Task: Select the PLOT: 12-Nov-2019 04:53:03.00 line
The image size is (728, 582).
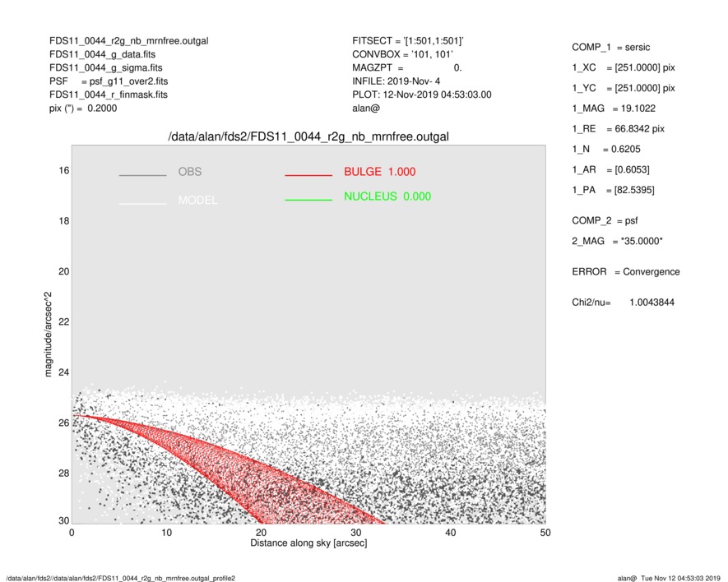Action: [x=421, y=95]
